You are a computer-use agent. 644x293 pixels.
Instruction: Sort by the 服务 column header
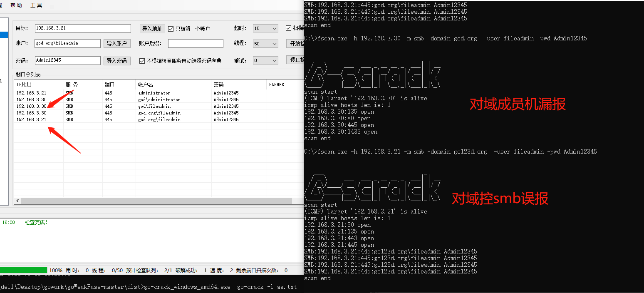[83, 84]
